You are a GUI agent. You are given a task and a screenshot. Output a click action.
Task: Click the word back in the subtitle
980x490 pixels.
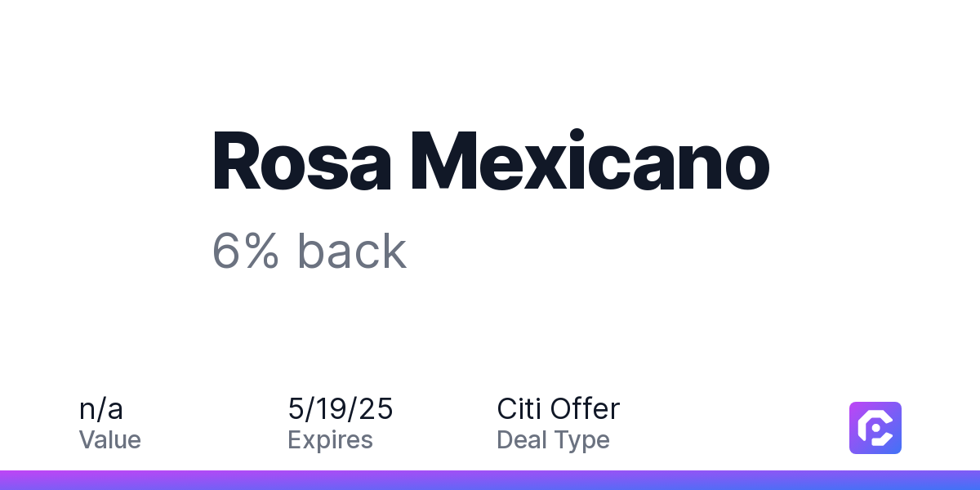coord(352,251)
